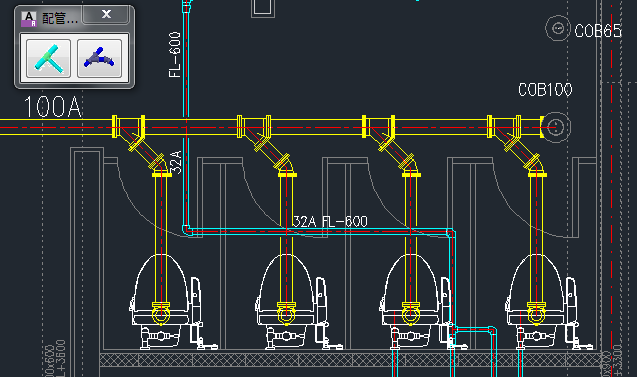Select the COB100 text label
The width and height of the screenshot is (637, 377).
(x=545, y=90)
